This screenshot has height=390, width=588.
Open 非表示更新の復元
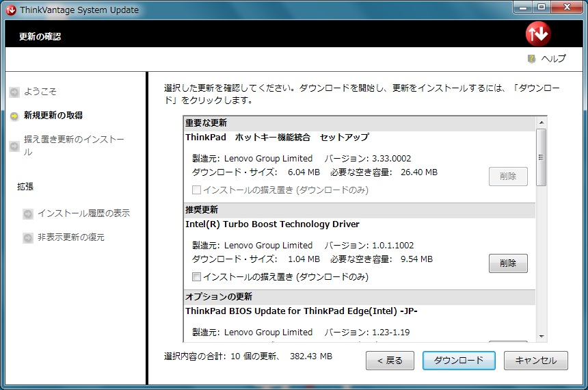(x=71, y=237)
